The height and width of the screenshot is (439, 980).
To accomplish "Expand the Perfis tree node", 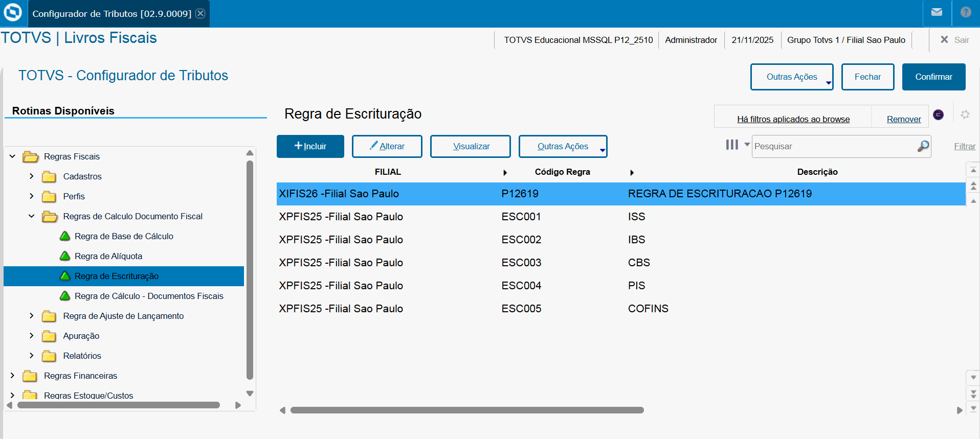I will coord(32,196).
